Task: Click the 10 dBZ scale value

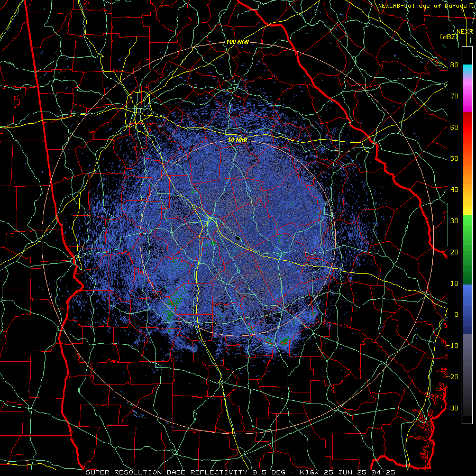Action: (x=454, y=283)
